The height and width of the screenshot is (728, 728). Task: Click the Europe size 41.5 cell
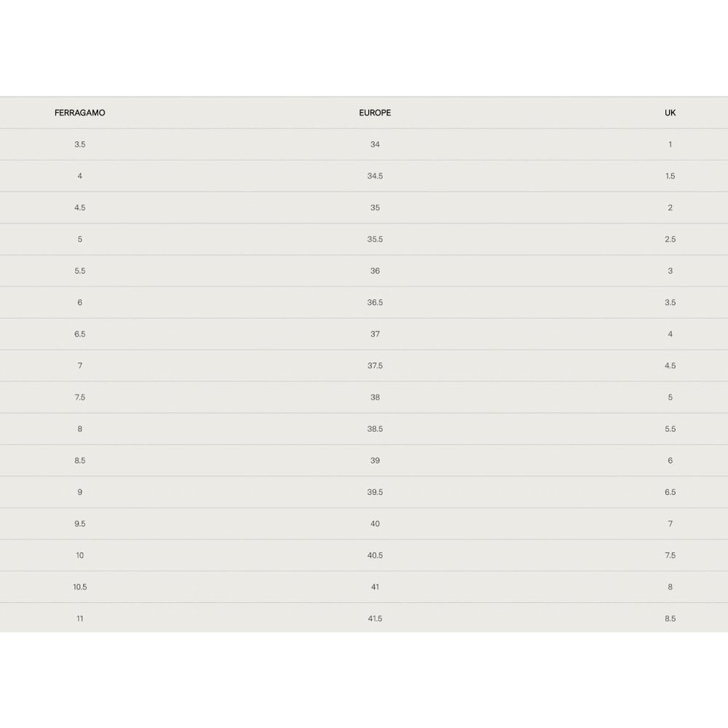(x=375, y=619)
